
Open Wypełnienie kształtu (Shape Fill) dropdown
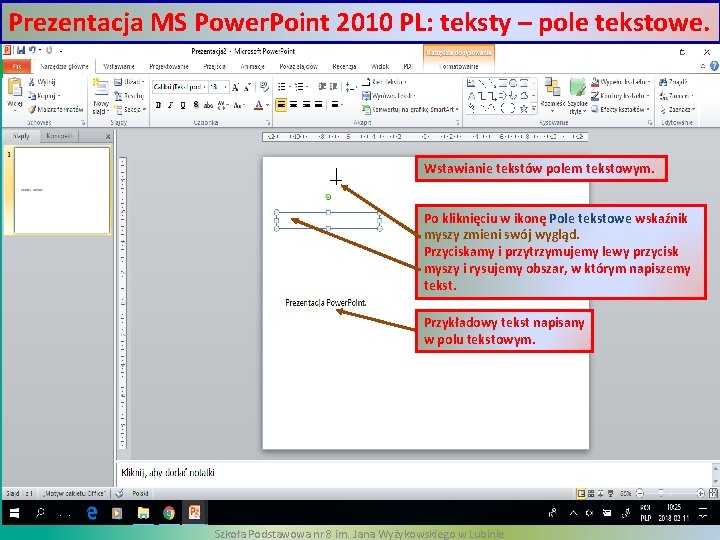tap(621, 82)
